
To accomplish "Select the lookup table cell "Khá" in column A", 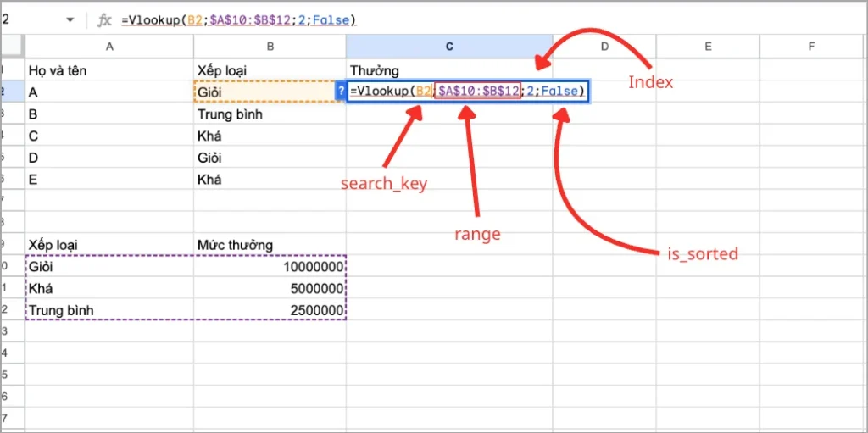I will coord(109,288).
